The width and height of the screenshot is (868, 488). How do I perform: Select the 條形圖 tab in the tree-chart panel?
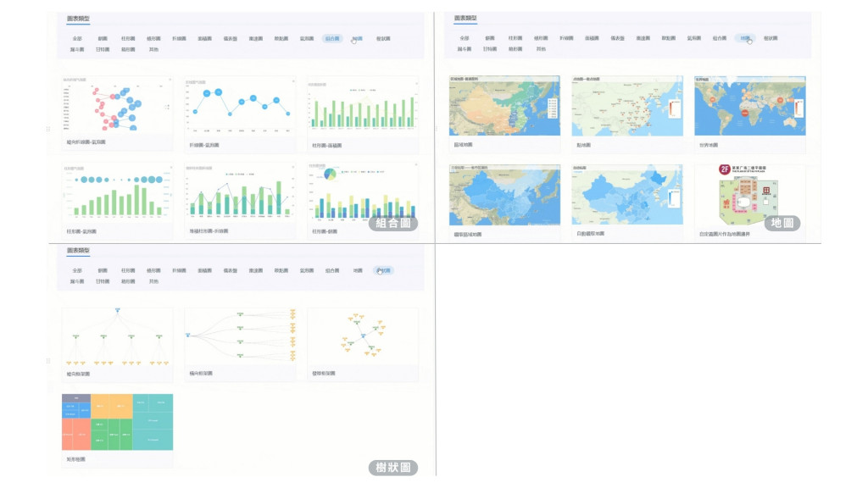click(x=153, y=270)
